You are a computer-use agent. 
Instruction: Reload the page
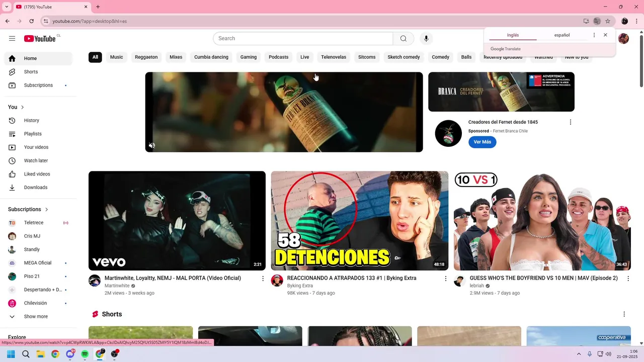pyautogui.click(x=32, y=21)
